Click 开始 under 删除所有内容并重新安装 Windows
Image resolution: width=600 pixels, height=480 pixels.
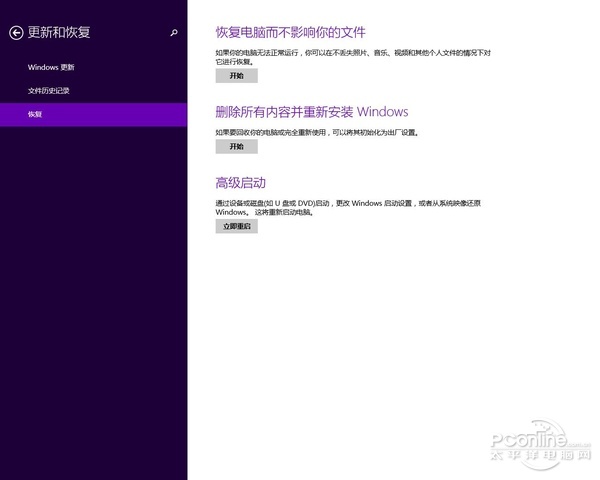[x=236, y=147]
